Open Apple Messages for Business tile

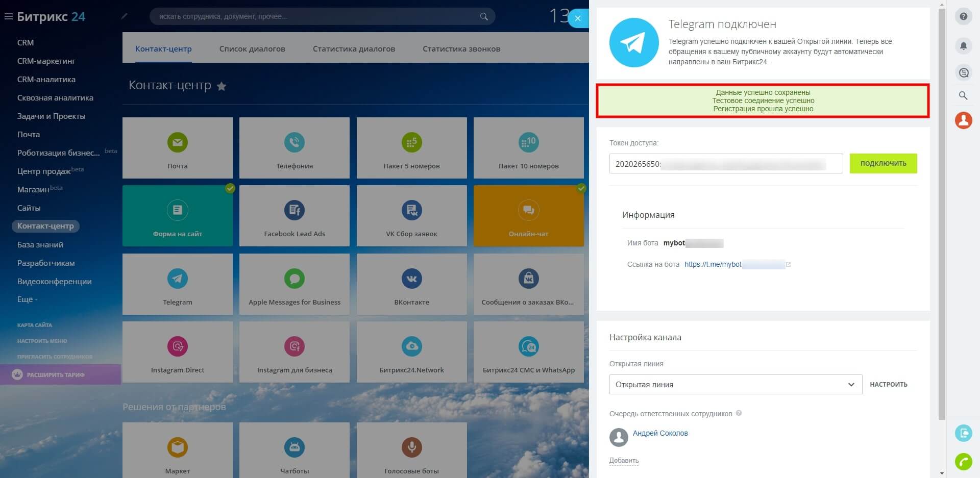[x=295, y=284]
